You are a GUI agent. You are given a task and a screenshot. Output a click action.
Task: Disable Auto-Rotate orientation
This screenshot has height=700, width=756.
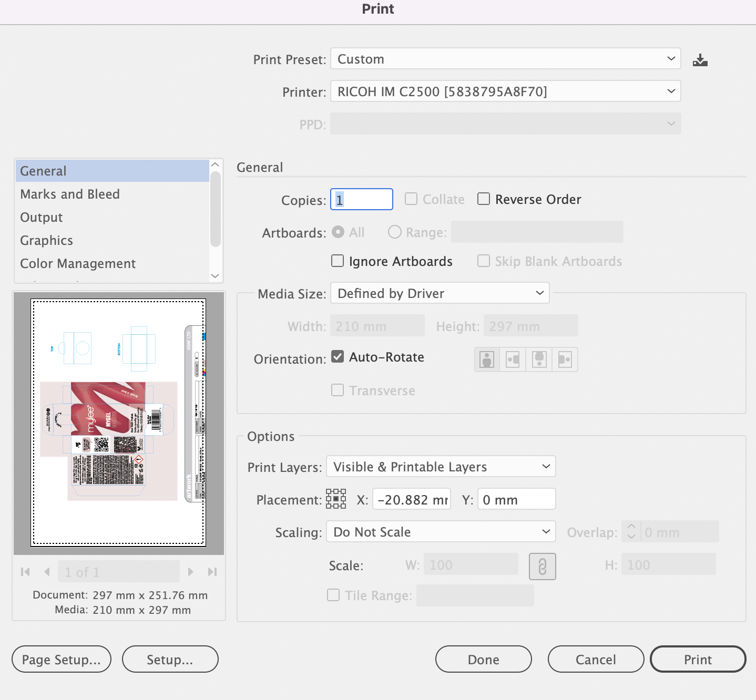point(338,356)
